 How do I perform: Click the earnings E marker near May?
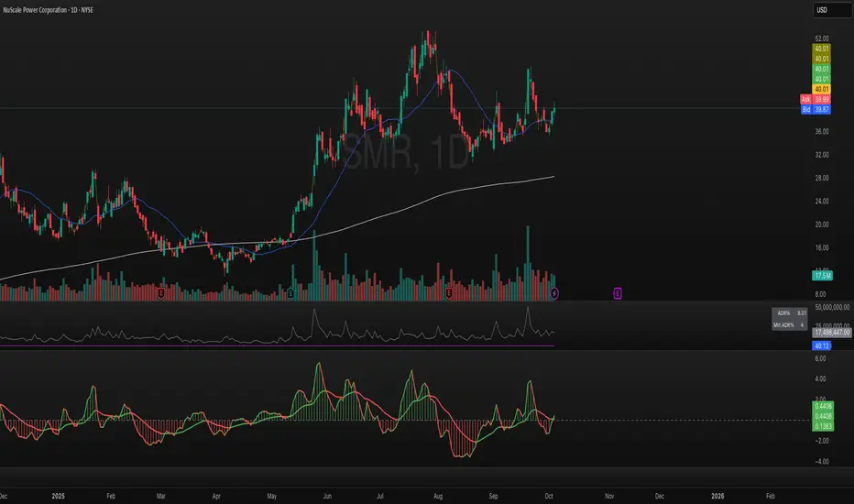tap(290, 293)
